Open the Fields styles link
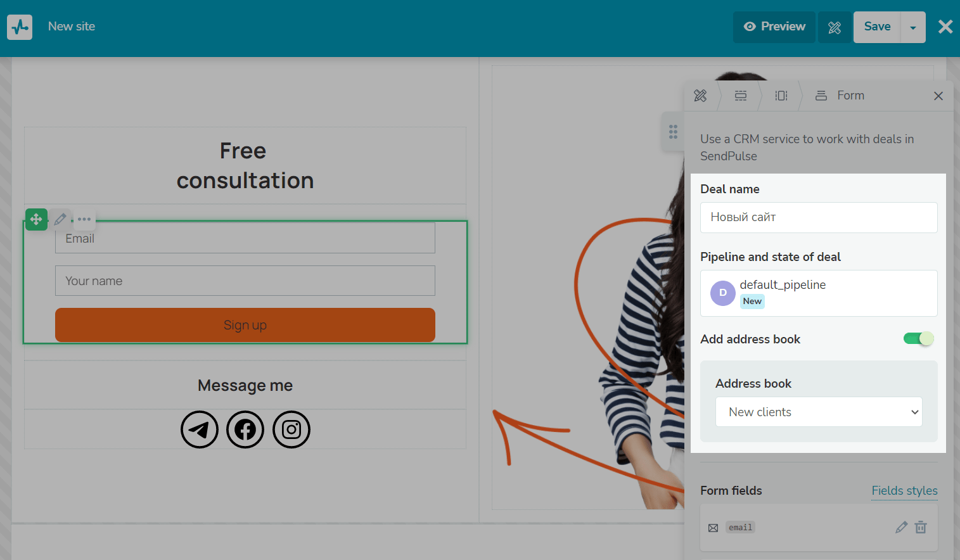The height and width of the screenshot is (560, 960). (904, 491)
